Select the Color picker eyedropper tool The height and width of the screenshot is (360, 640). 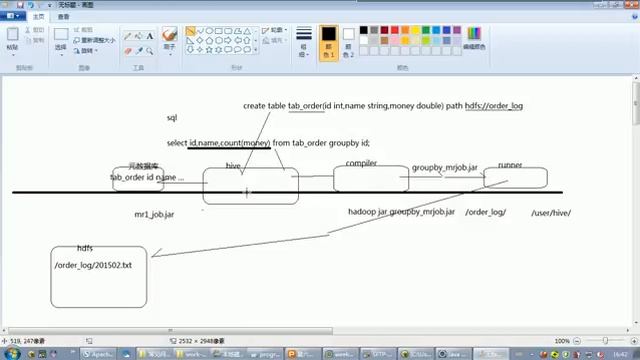point(139,51)
